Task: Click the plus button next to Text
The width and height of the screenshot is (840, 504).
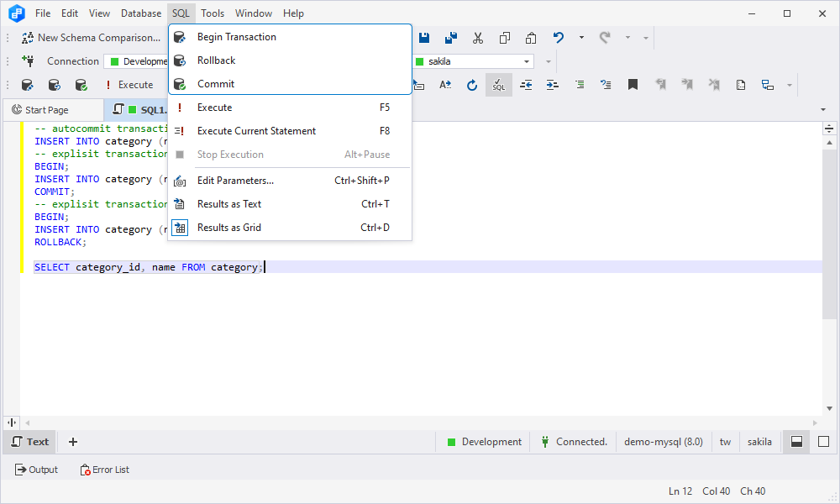Action: point(73,442)
